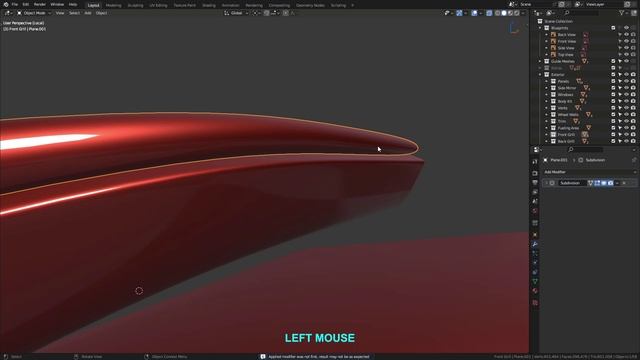Toggle viewport overlays
Viewport: 640px width, 360px height.
click(474, 13)
